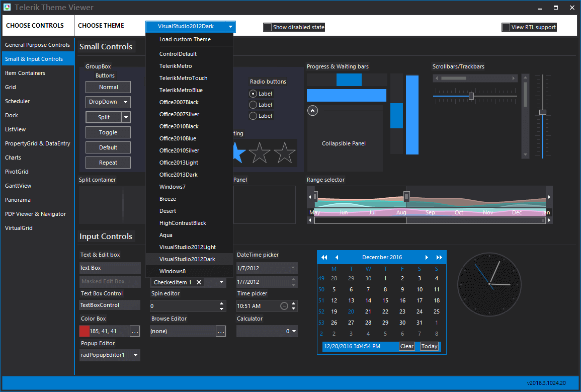
Task: Collapse the Collapsible Panel with its arrow
Action: [313, 110]
